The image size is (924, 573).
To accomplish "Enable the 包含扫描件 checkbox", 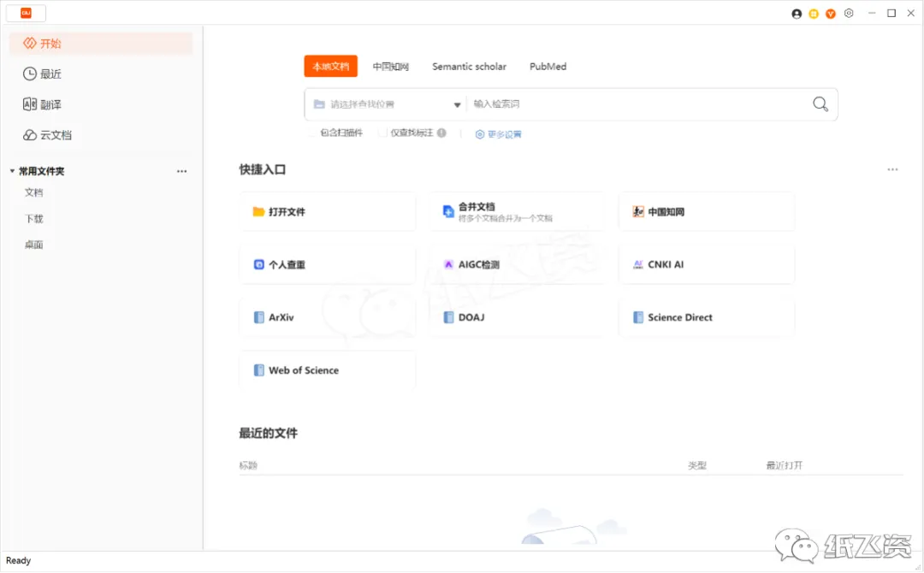I will click(312, 133).
